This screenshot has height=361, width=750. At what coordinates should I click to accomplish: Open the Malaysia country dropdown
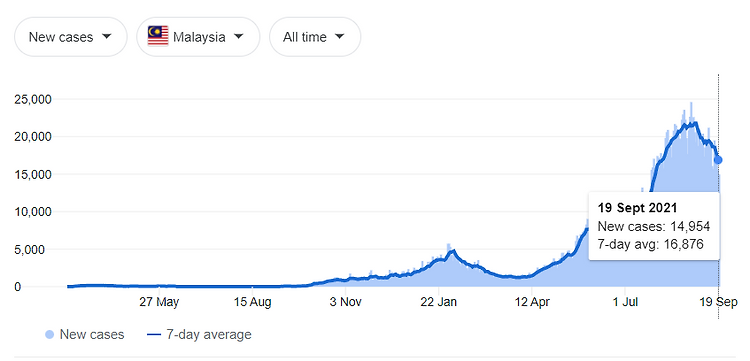tap(198, 37)
